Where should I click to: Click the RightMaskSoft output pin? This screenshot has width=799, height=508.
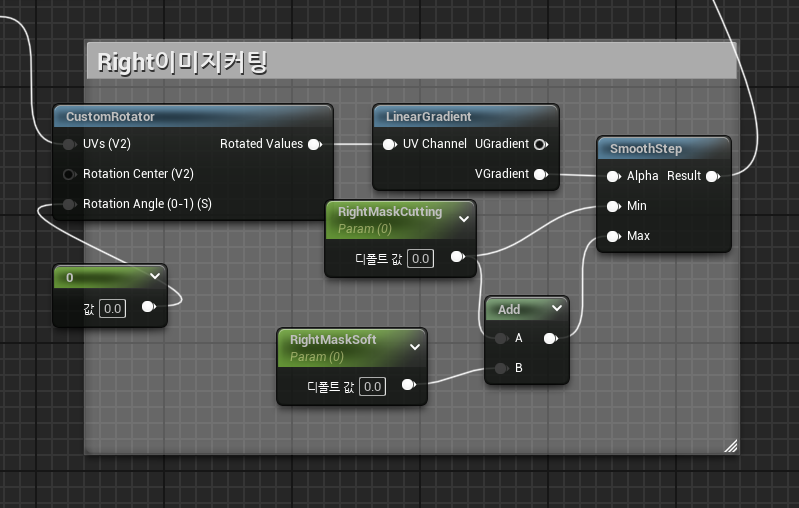(409, 384)
